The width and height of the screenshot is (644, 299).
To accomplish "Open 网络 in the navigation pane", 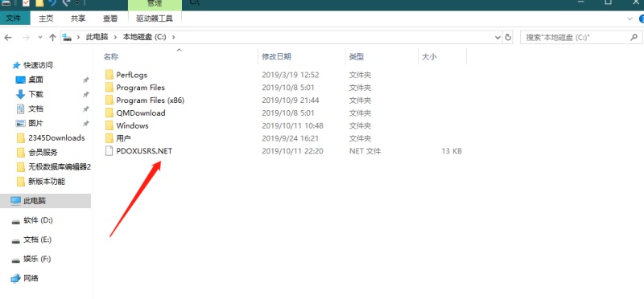I will tap(31, 278).
